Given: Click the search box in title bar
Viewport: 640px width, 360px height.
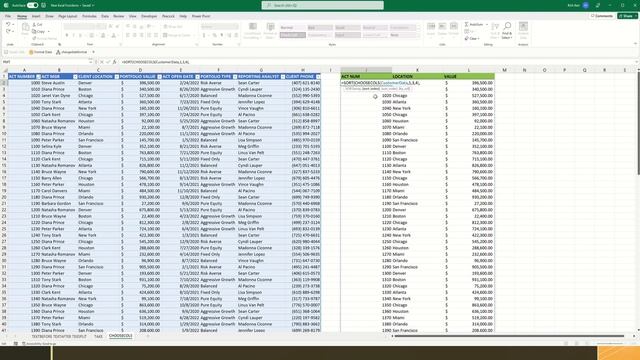Looking at the screenshot, I should click(322, 5).
